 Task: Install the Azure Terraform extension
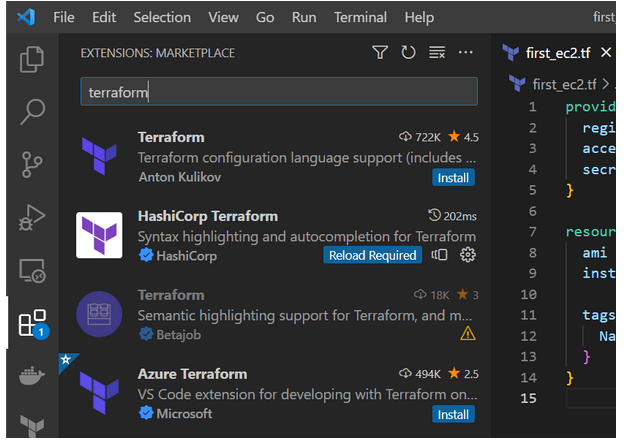click(453, 414)
